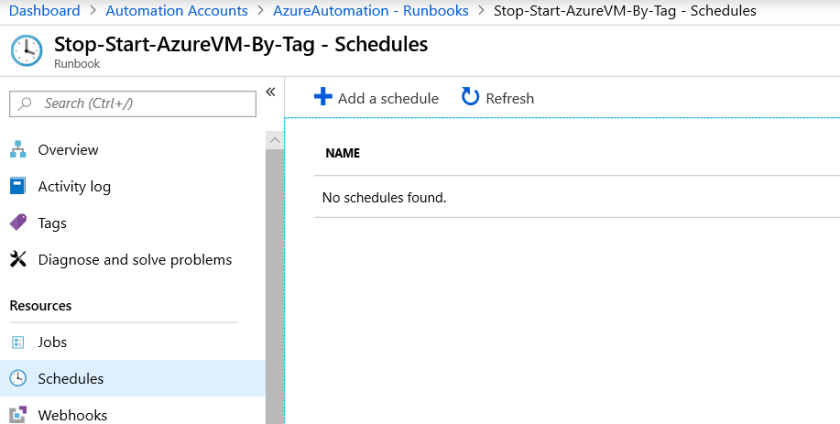840x424 pixels.
Task: Go to AzureAutomation - Runbooks breadcrumb
Action: [x=371, y=11]
